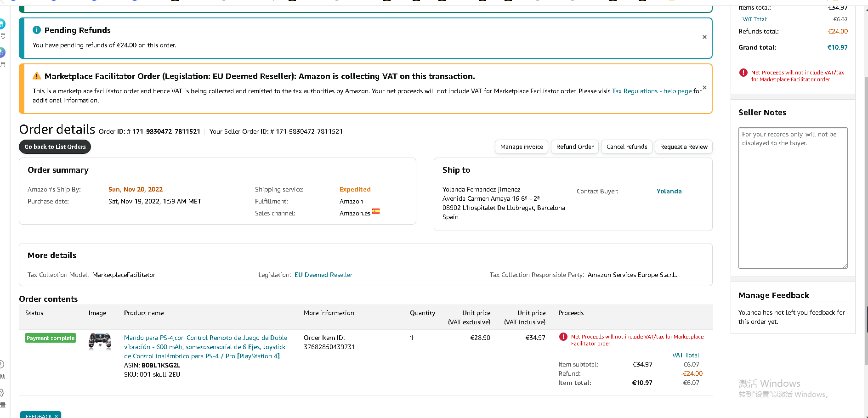The height and width of the screenshot is (418, 868).
Task: Click Request a Review button
Action: click(683, 147)
